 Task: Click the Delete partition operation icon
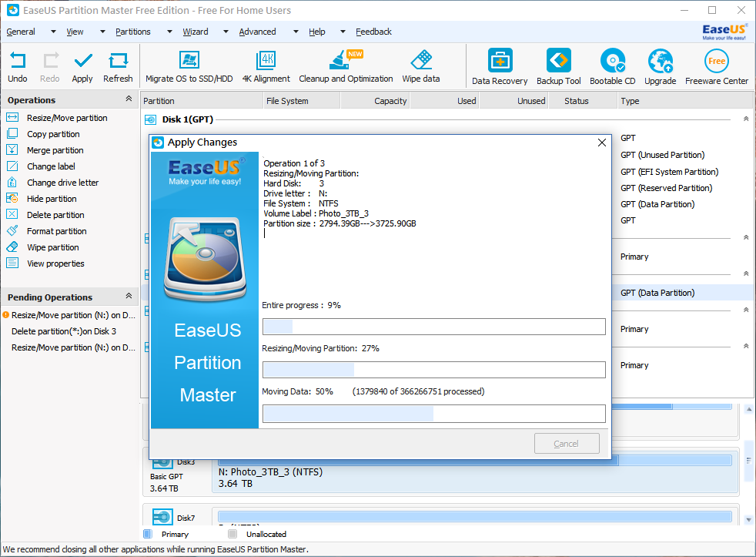coord(12,215)
